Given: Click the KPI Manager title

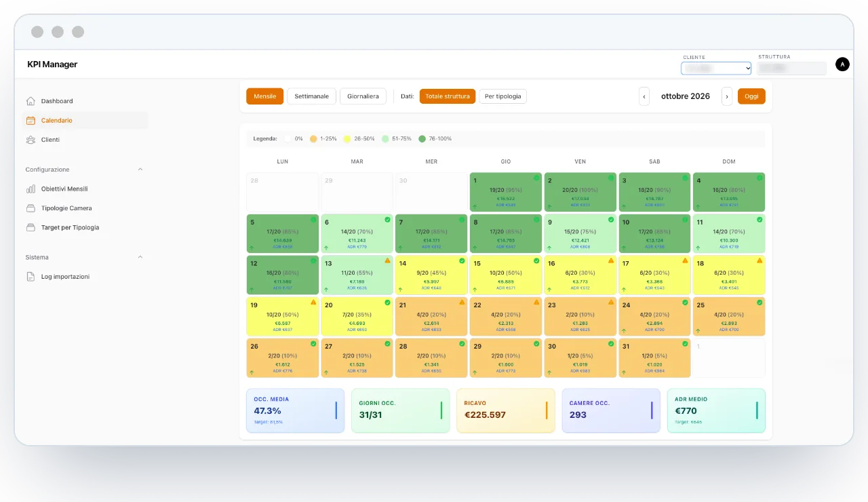Looking at the screenshot, I should pyautogui.click(x=52, y=64).
